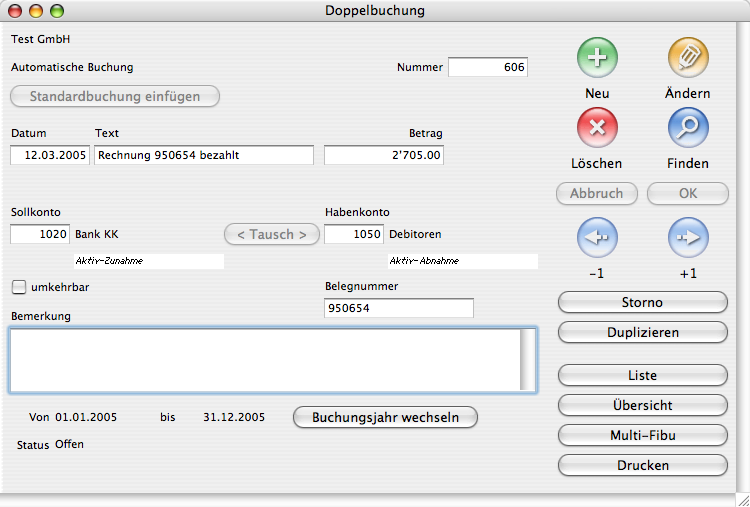Click the red Löschen X icon

[597, 128]
